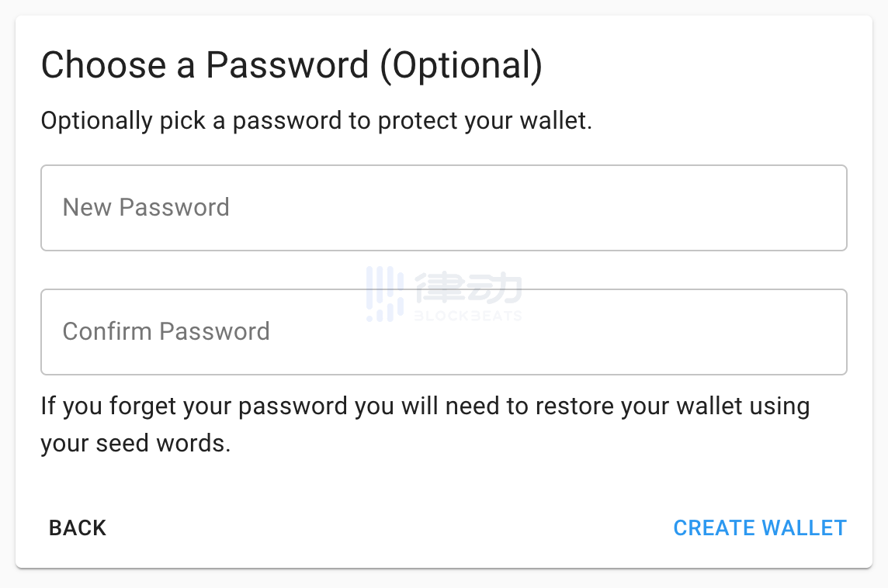Click the word "(Optional)" in the title
The width and height of the screenshot is (888, 588).
(460, 66)
